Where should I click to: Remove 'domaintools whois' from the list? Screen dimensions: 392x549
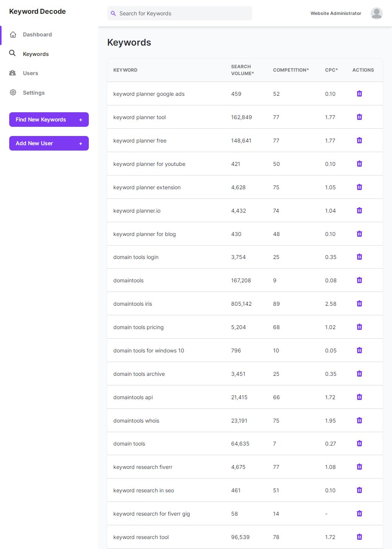coord(359,421)
